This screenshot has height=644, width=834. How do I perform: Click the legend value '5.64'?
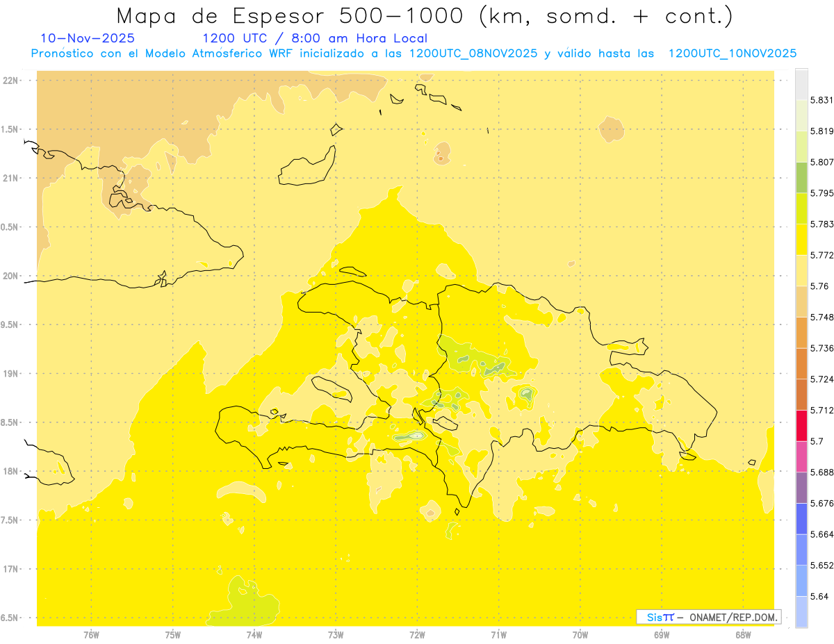819,596
